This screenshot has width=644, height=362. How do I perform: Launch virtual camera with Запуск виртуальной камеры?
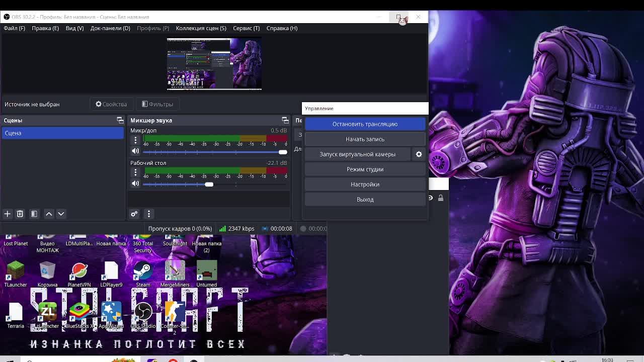357,154
